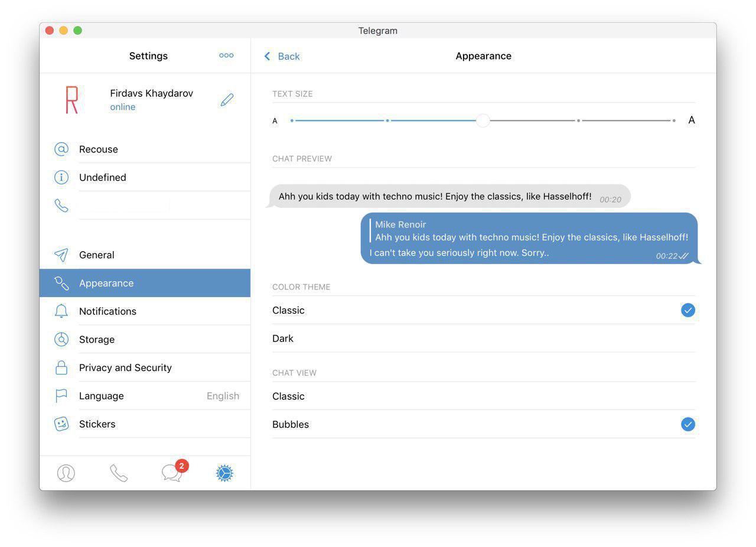Select the Classic chat view
Screen dimensions: 756x547
tap(484, 396)
